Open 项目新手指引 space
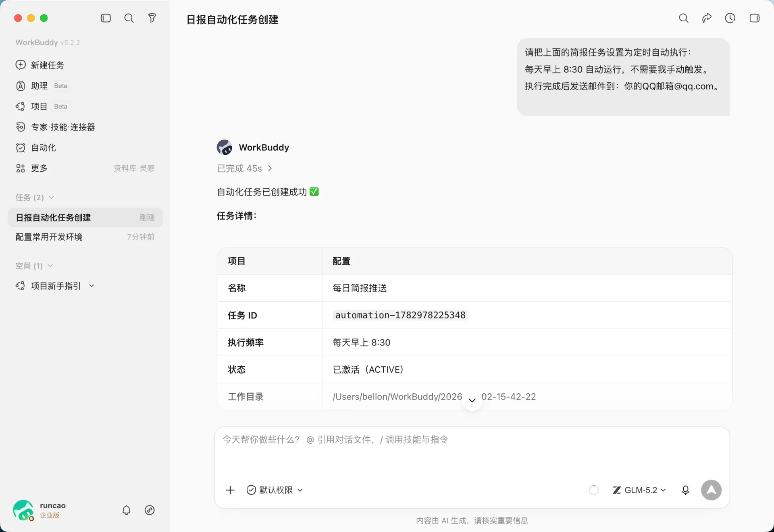774x532 pixels. click(56, 286)
